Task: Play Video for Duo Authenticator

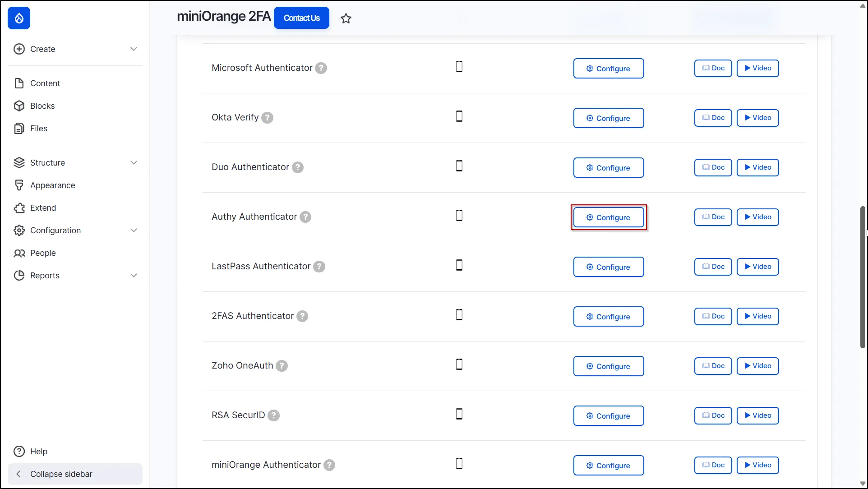Action: click(758, 167)
